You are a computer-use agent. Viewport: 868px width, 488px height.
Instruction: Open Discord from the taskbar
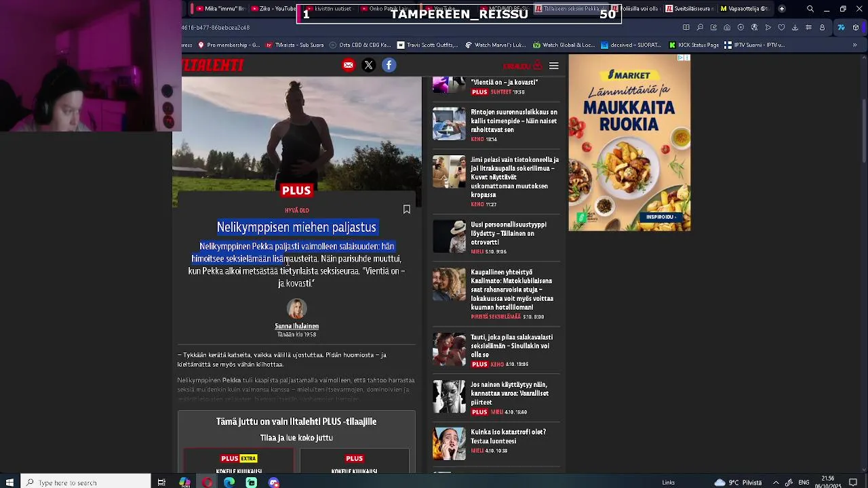pyautogui.click(x=273, y=483)
